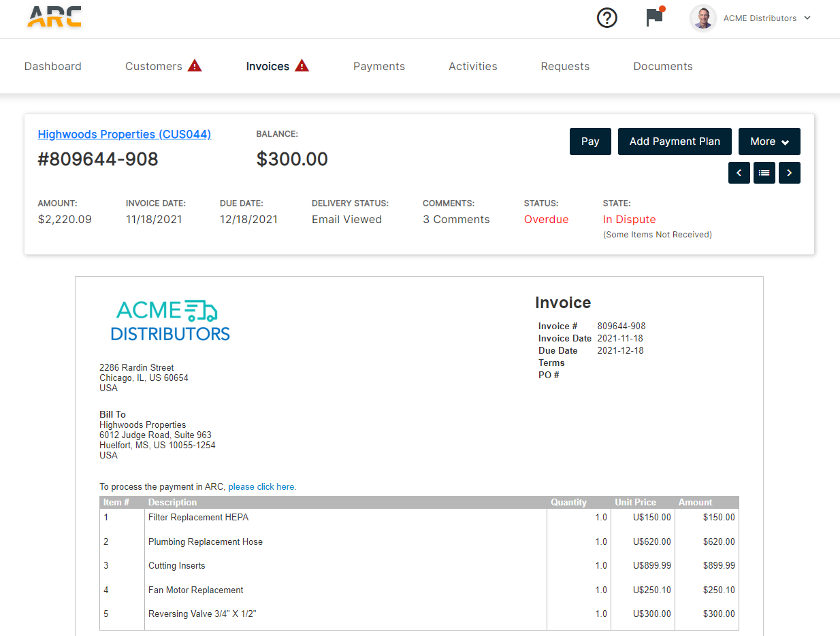840x636 pixels.
Task: Click the user profile avatar
Action: tap(703, 18)
